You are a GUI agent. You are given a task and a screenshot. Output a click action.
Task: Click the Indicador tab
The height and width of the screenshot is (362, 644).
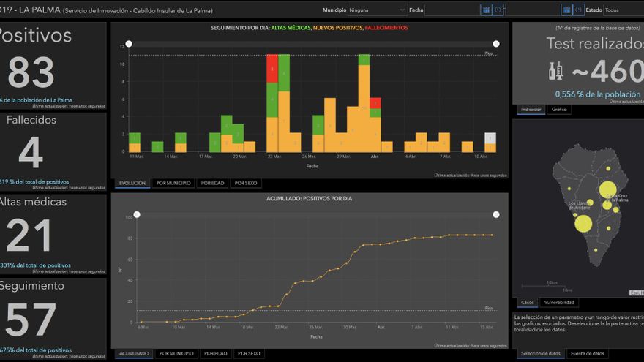point(531,110)
